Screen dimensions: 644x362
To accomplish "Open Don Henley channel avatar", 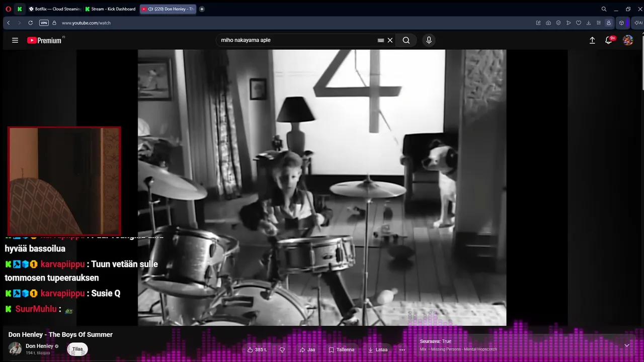I will (x=15, y=348).
